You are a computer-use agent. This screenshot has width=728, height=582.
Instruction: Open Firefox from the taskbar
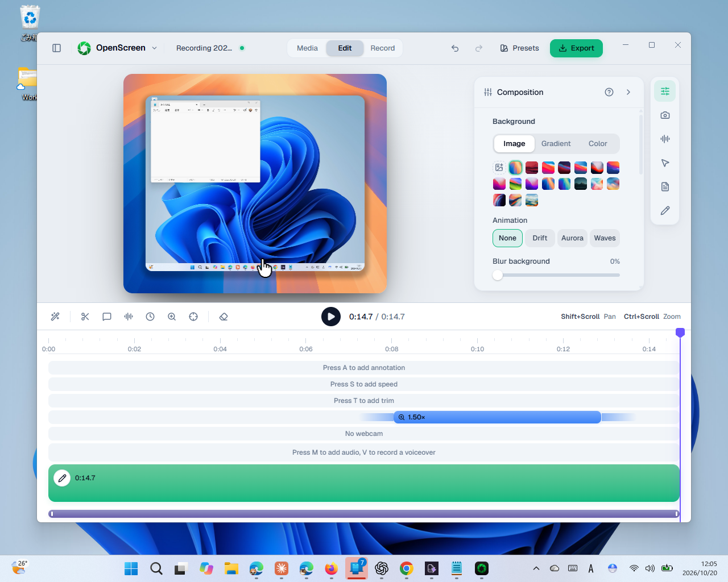[332, 568]
